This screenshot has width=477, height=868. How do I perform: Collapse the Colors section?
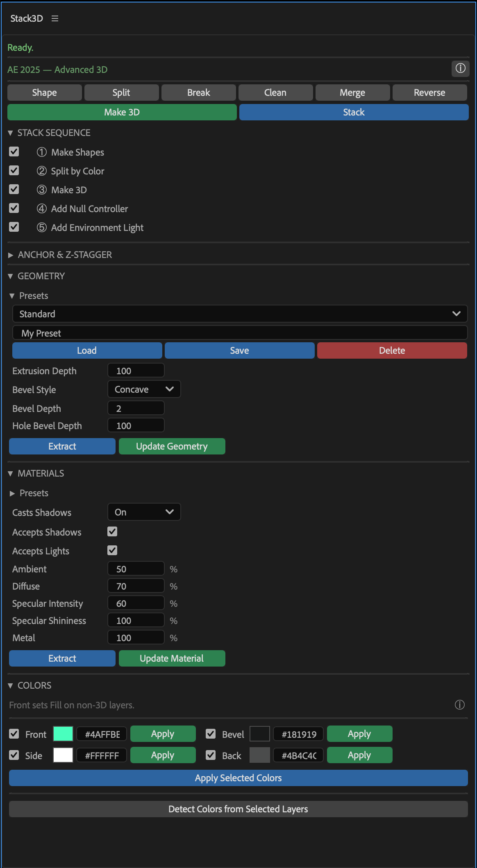click(x=10, y=686)
